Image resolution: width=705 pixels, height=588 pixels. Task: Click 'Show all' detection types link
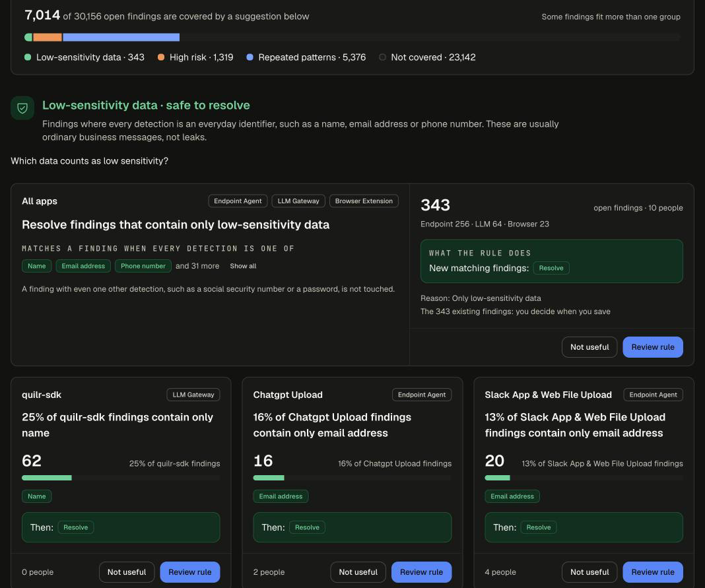(x=243, y=266)
